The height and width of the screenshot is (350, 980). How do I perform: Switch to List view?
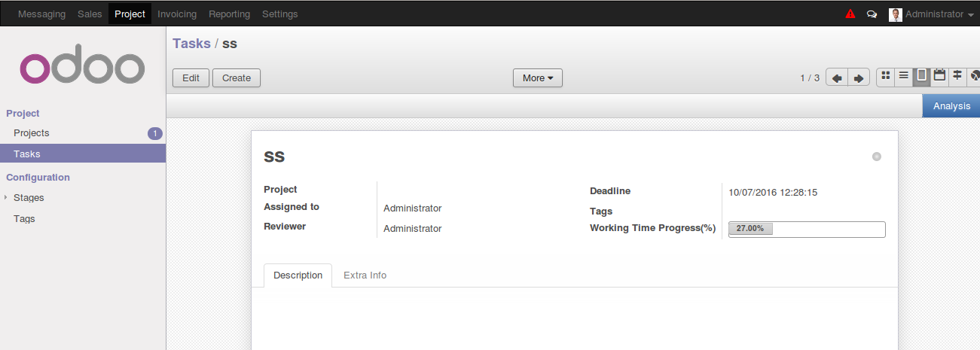[x=903, y=76]
